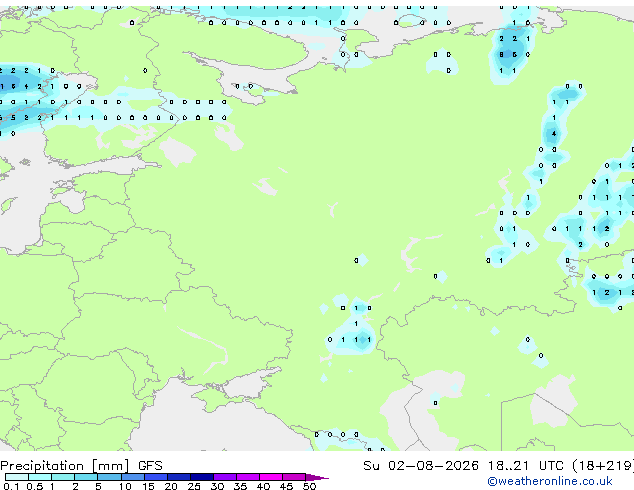Select the 5–10 mm legend color box
This screenshot has height=490, width=634.
[109, 477]
